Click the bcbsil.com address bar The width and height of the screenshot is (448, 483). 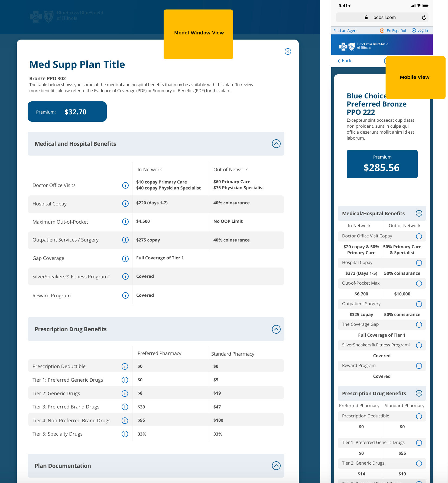[382, 18]
